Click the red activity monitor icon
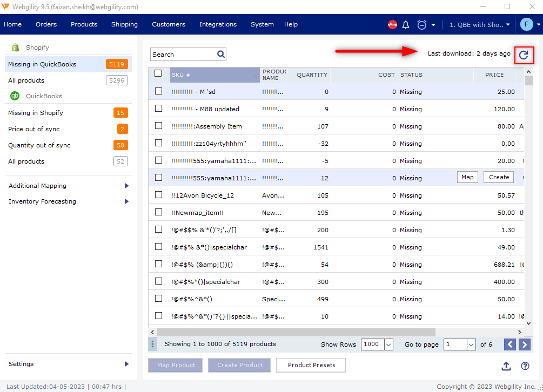The width and height of the screenshot is (543, 392). click(x=392, y=24)
